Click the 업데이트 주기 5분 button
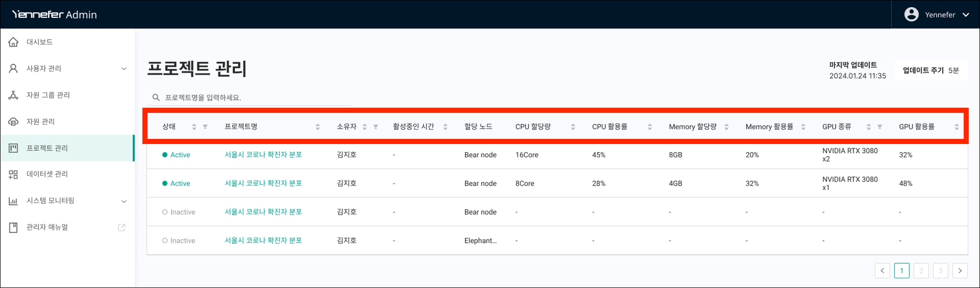The height and width of the screenshot is (288, 980). pyautogui.click(x=931, y=71)
